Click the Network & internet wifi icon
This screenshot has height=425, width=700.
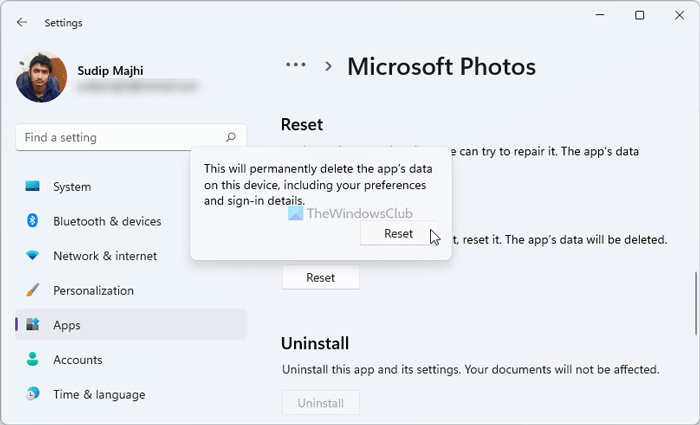click(33, 256)
